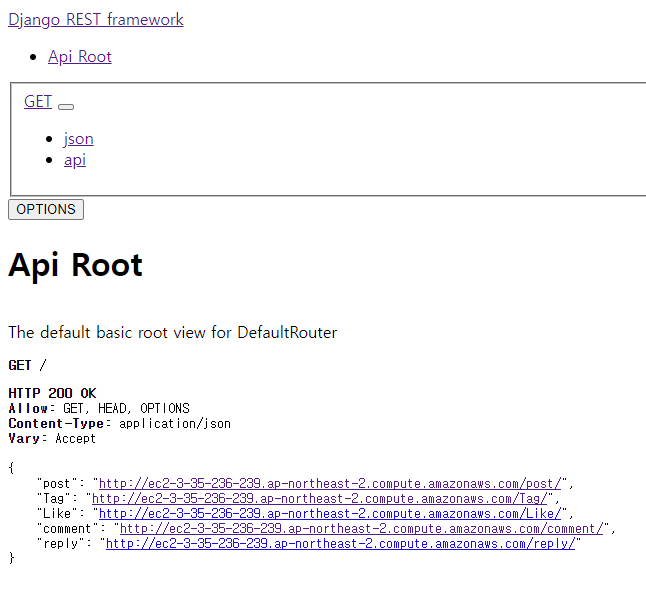This screenshot has width=646, height=609.
Task: Open the comment endpoint URL
Action: tap(361, 529)
